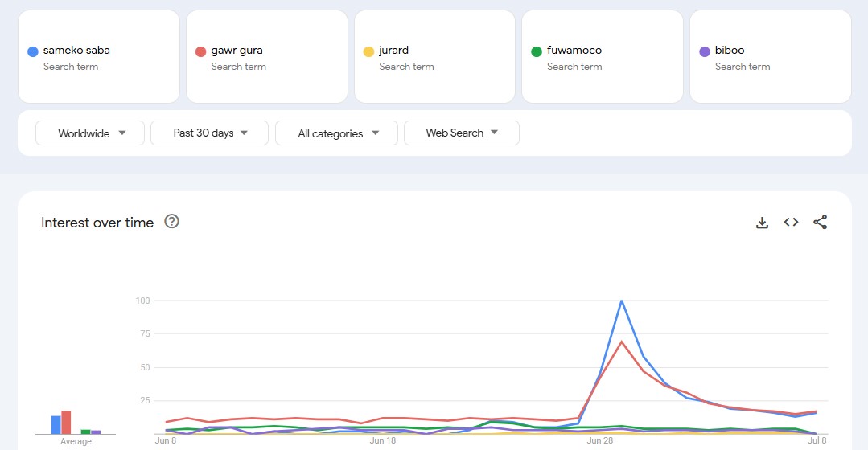The width and height of the screenshot is (868, 450).
Task: Open the Web Search type dropdown
Action: point(461,133)
